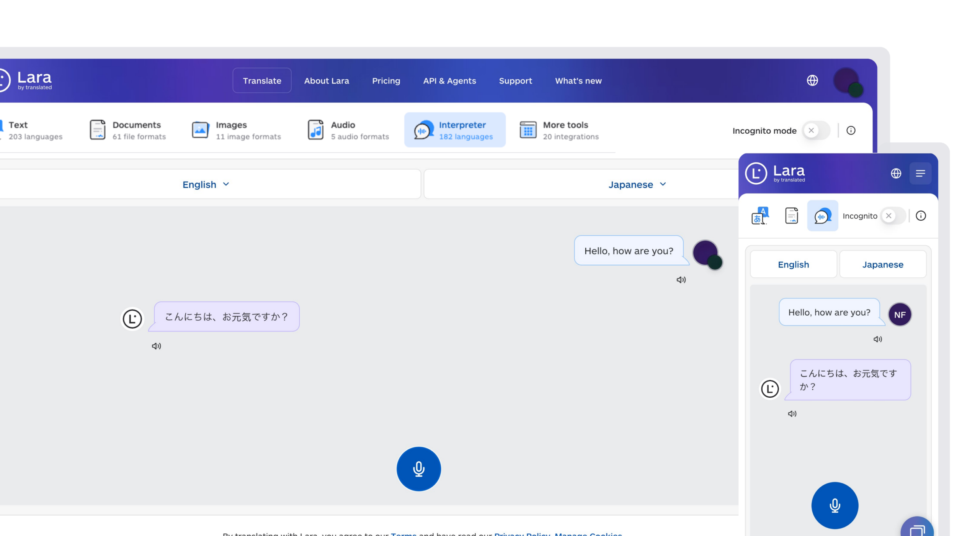Go to Pricing page
Viewport: 980px width, 536px height.
click(386, 80)
